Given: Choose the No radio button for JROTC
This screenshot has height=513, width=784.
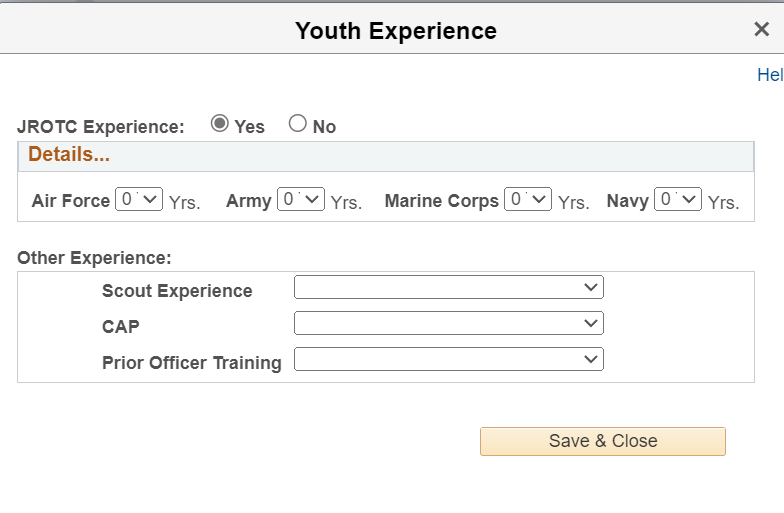Looking at the screenshot, I should click(x=297, y=124).
